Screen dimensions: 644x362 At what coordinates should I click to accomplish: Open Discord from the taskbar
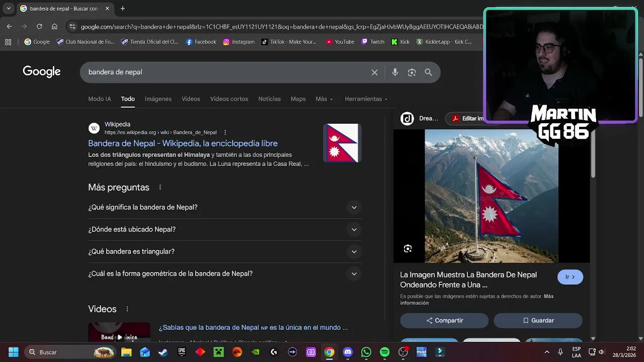pos(348,352)
